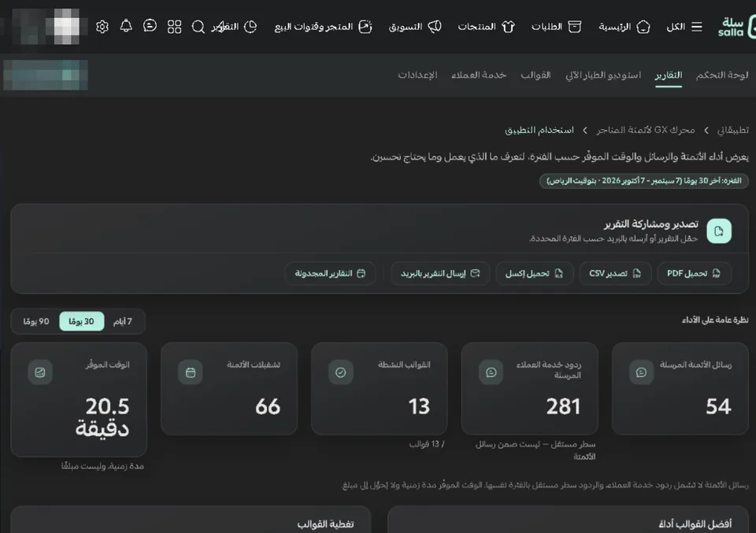
Task: Select 7 أيام period
Action: (123, 321)
